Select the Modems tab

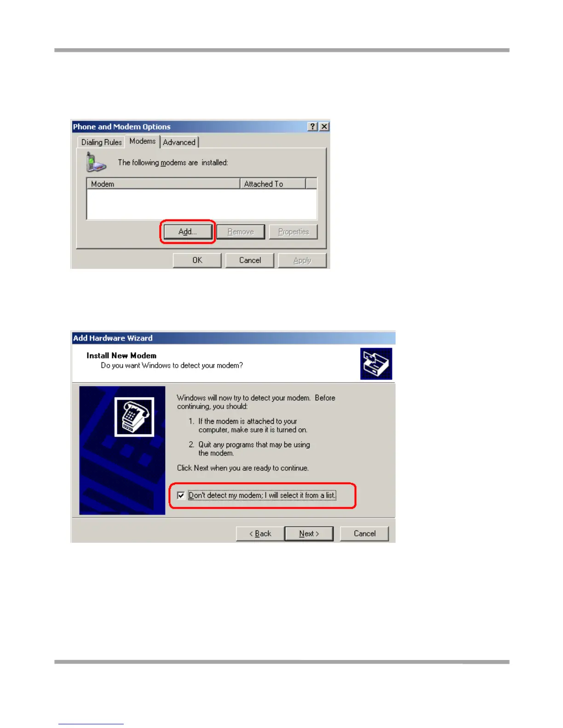click(x=142, y=141)
